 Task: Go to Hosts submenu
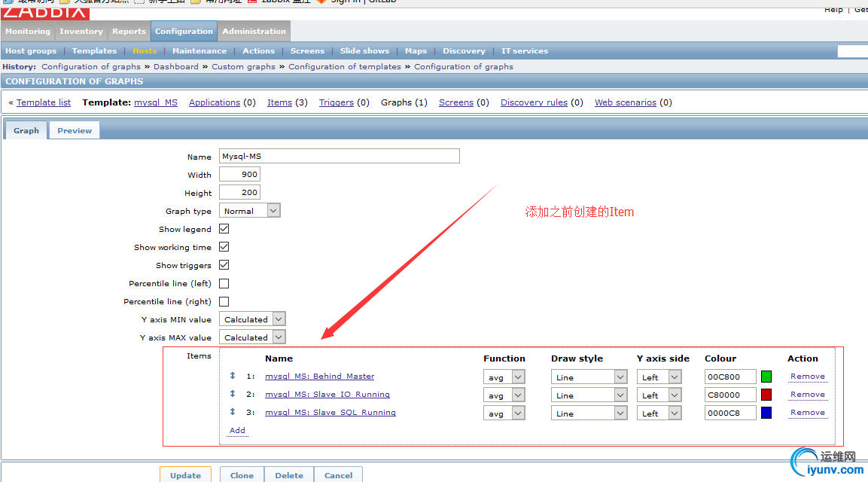145,50
